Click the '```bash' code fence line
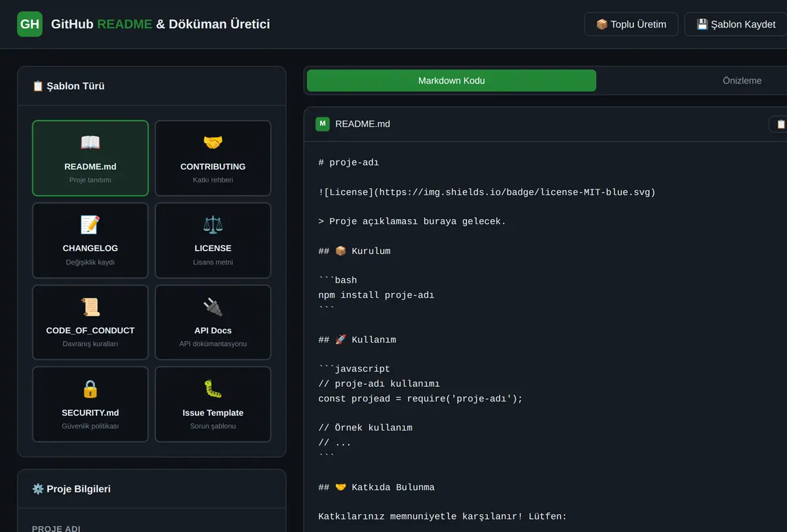The image size is (787, 532). 338,280
